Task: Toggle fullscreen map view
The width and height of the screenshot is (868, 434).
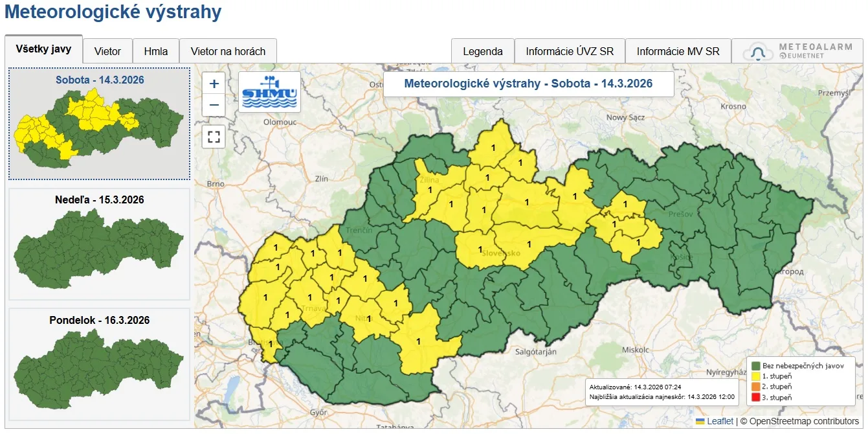Action: tap(214, 137)
